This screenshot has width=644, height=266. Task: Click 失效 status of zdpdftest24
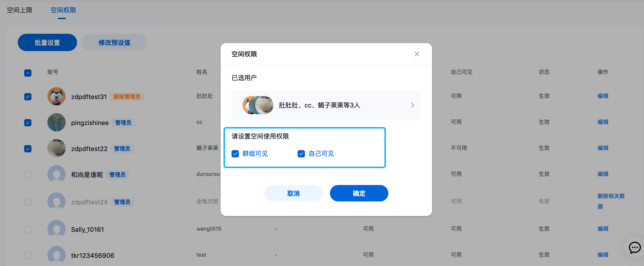click(544, 201)
